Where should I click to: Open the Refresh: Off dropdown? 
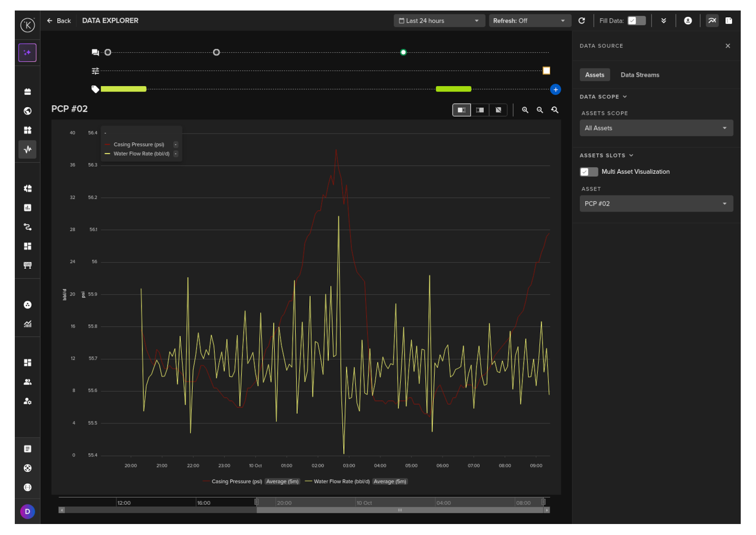[x=529, y=21]
